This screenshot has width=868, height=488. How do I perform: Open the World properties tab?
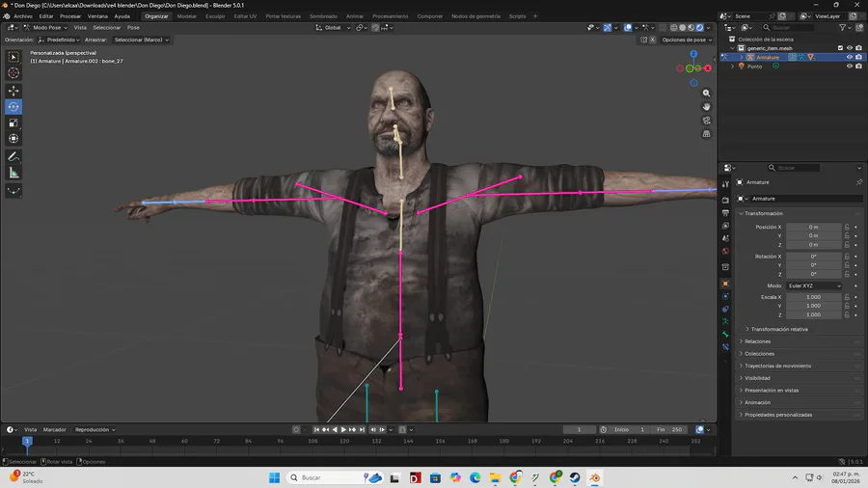click(x=725, y=251)
